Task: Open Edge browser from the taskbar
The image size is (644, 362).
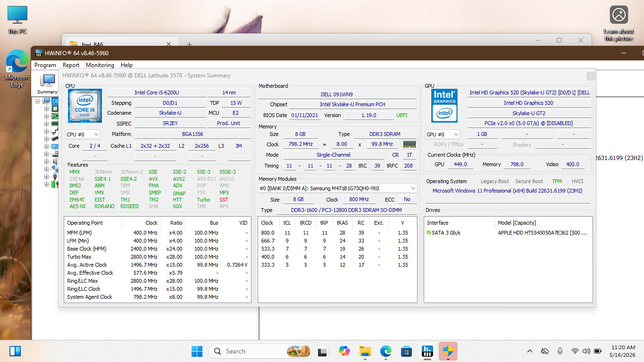Action: tap(386, 351)
